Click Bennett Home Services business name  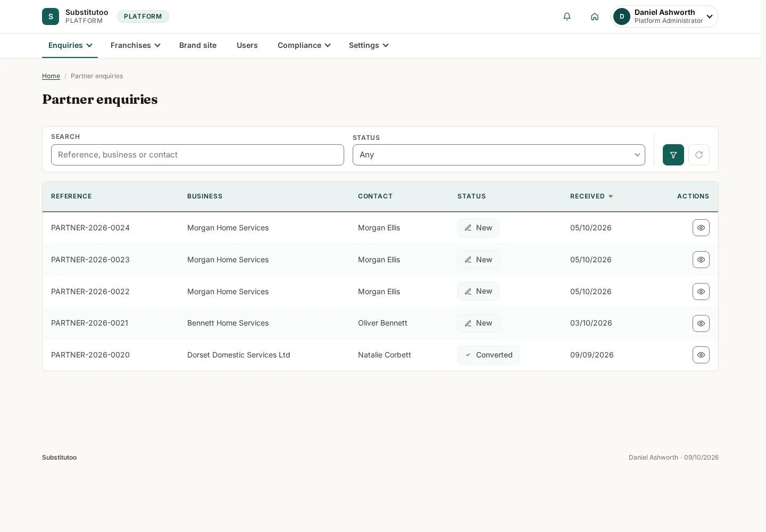click(228, 323)
